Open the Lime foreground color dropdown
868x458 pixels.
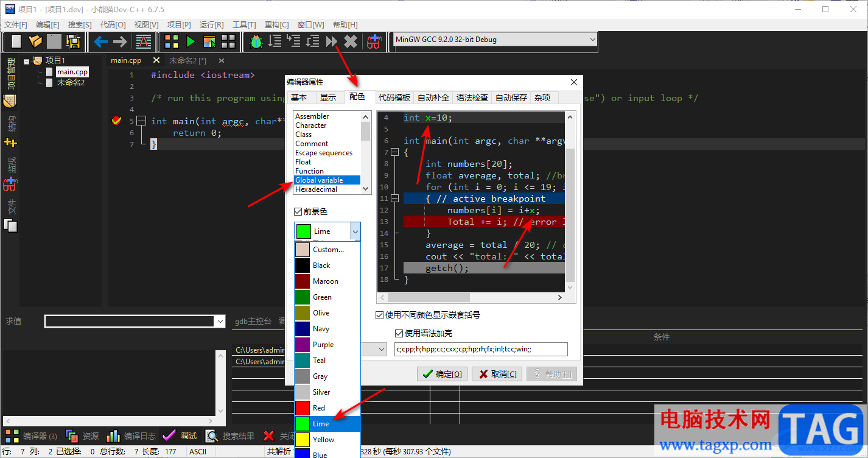point(355,231)
